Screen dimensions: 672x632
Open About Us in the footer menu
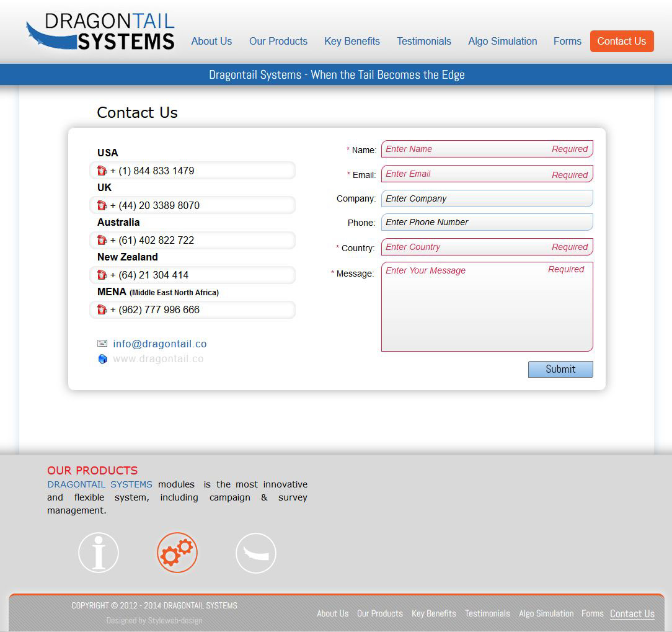click(x=332, y=613)
